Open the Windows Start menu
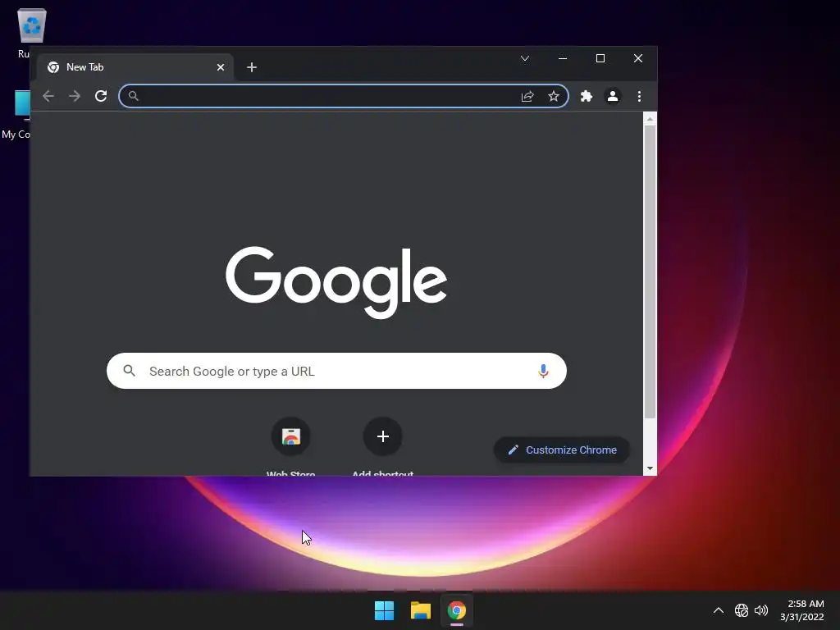The image size is (840, 630). (x=384, y=610)
